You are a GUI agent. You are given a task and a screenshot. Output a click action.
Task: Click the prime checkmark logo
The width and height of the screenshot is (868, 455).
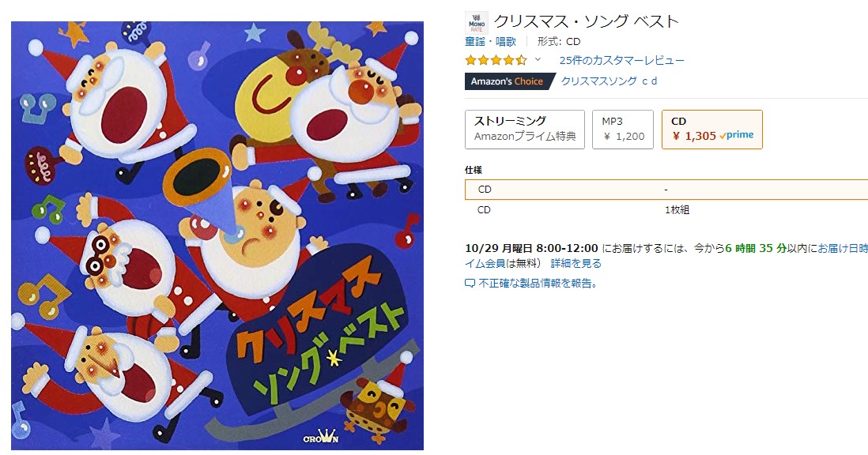(736, 135)
